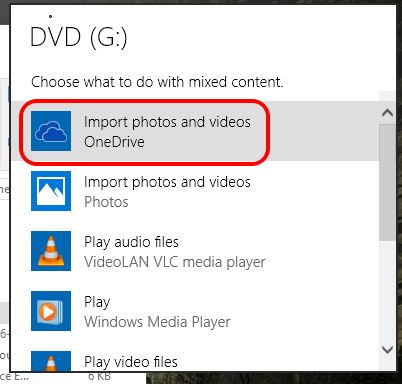
Task: Click the Photos app mountain icon
Action: pyautogui.click(x=51, y=191)
